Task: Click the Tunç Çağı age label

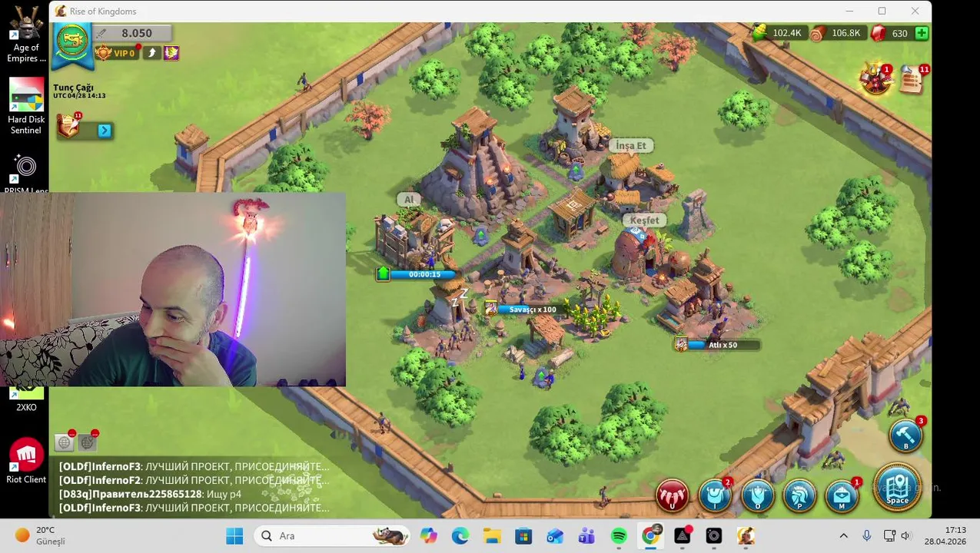Action: click(73, 88)
